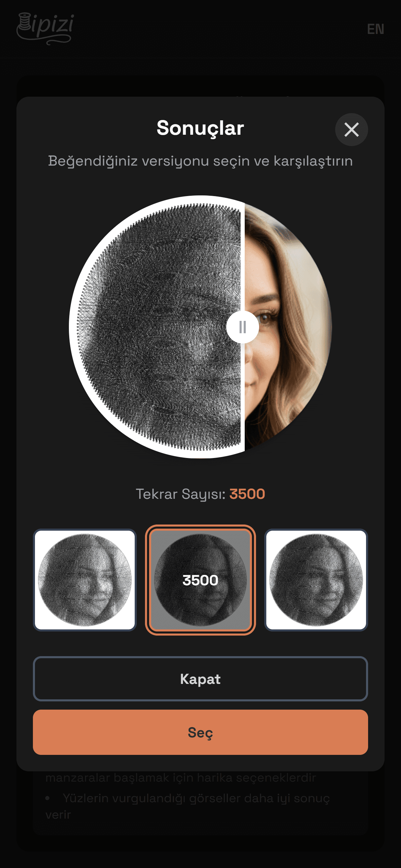Select the first lighter string art thumbnail
Image resolution: width=401 pixels, height=868 pixels.
(x=85, y=580)
